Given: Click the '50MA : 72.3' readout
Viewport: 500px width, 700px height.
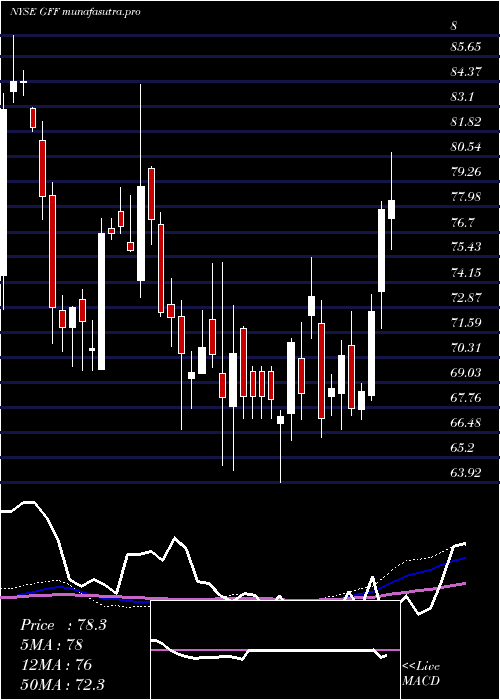Looking at the screenshot, I should pos(62,684).
